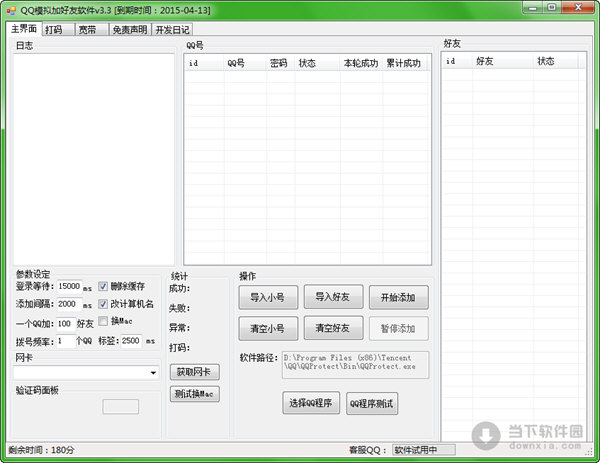Screen dimensions: 600x463
Task: Click the 导入好友 button
Action: click(x=333, y=297)
